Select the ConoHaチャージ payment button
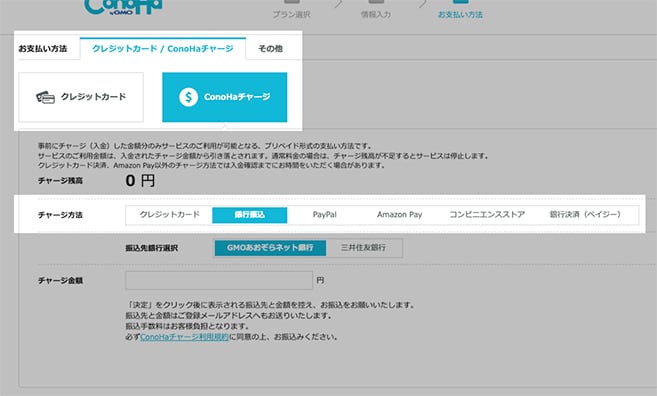The width and height of the screenshot is (657, 396). pyautogui.click(x=225, y=97)
